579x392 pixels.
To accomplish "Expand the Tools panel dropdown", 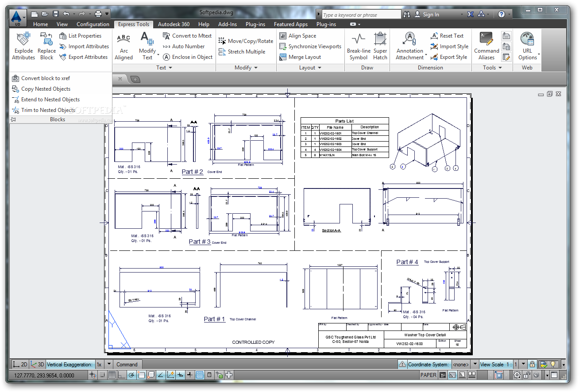I will pyautogui.click(x=492, y=68).
